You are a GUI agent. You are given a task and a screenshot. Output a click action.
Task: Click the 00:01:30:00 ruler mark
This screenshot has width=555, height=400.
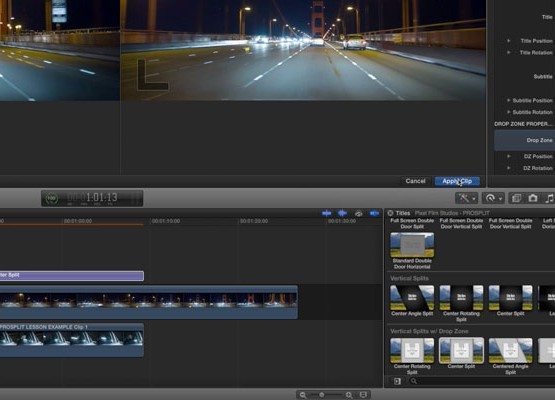[x=342, y=221]
